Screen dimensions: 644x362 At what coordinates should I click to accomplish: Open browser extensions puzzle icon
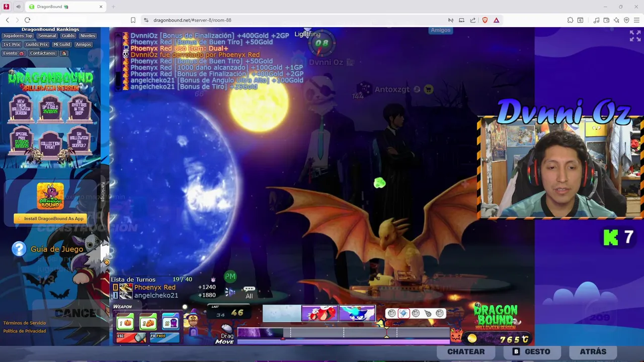[570, 20]
